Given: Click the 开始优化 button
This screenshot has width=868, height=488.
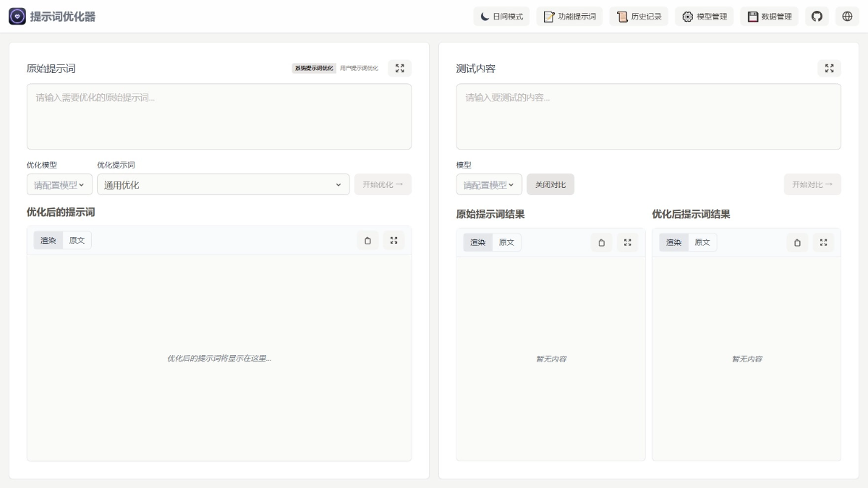Looking at the screenshot, I should (383, 184).
